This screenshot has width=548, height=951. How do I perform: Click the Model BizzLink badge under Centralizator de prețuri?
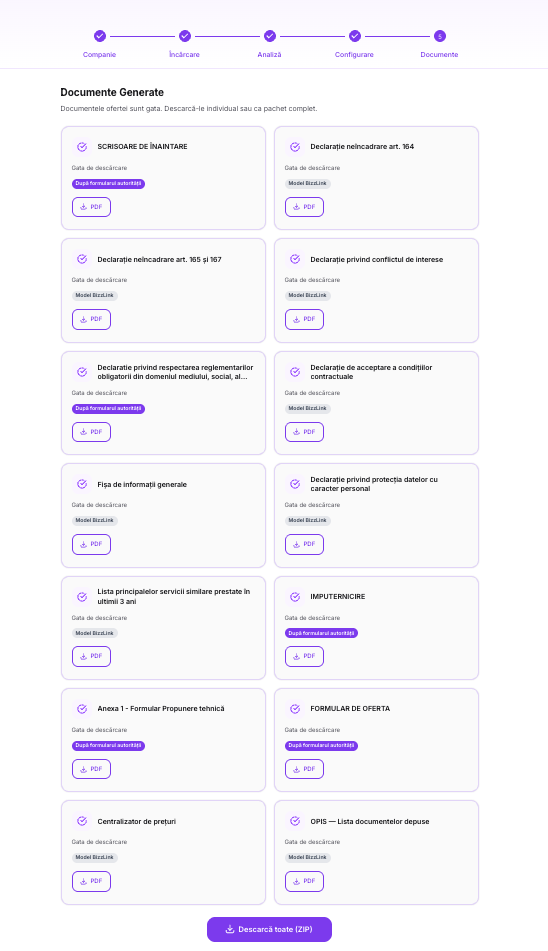click(x=95, y=858)
